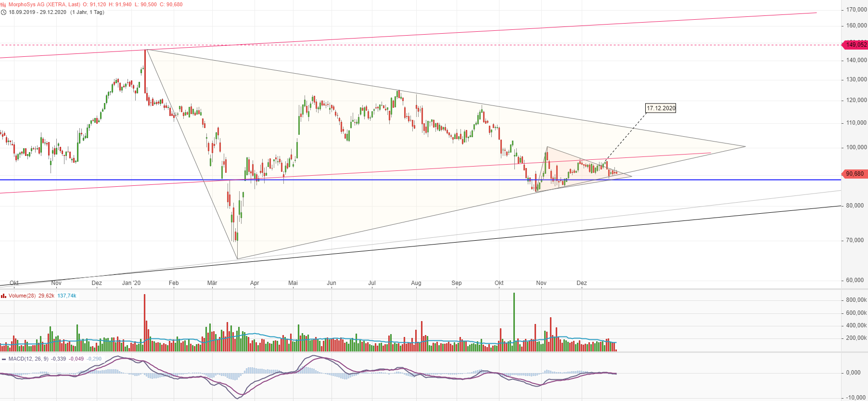Image resolution: width=868 pixels, height=401 pixels.
Task: Click the red bar icon next to Volume(28)
Action: tap(3, 296)
